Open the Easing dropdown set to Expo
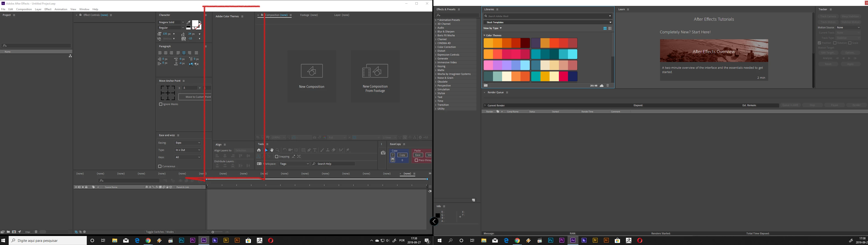Viewport: 868px width, 245px height. point(188,143)
